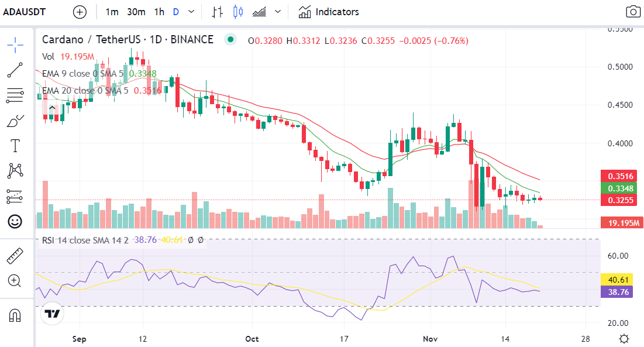Open the emoji icons tool
Viewport: 644px width, 347px height.
click(x=15, y=222)
